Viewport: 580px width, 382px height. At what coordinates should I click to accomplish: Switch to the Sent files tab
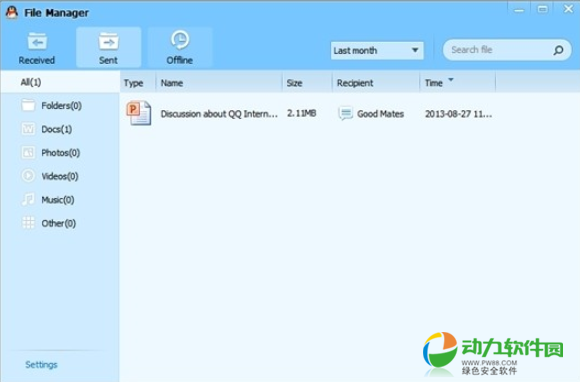pos(108,48)
